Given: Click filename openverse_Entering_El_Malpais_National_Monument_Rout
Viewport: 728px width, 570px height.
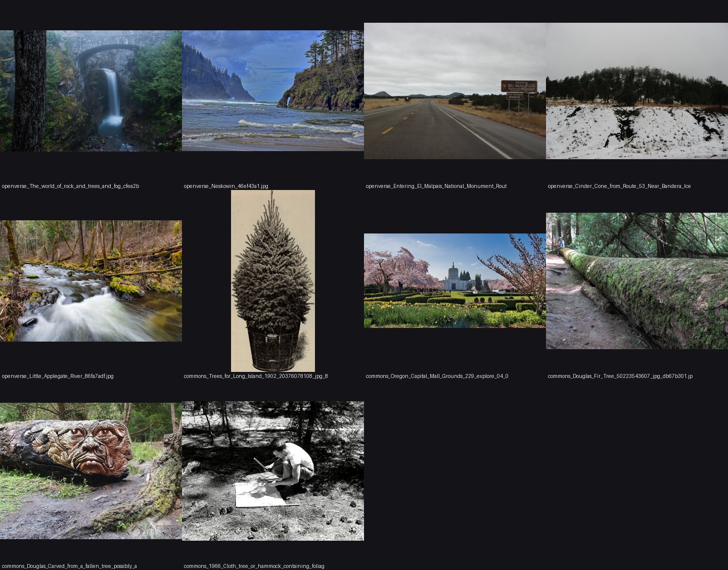Looking at the screenshot, I should 436,186.
